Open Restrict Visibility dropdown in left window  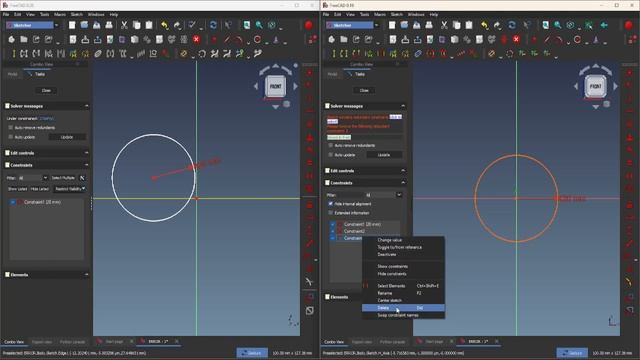pos(70,189)
